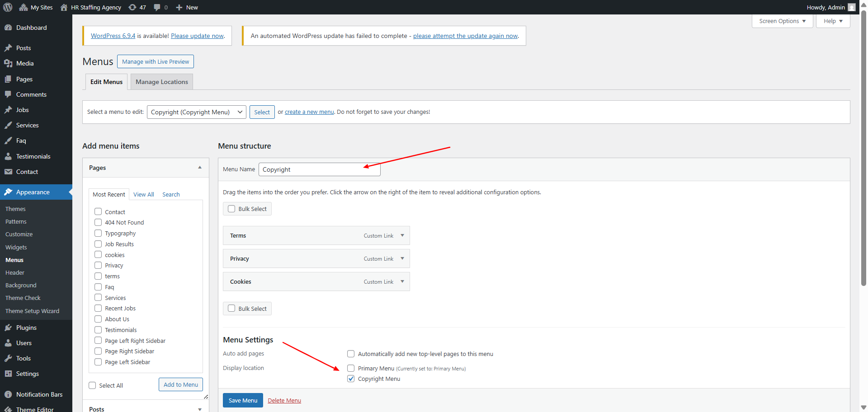Open the Dashboard icon in sidebar

tap(8, 28)
